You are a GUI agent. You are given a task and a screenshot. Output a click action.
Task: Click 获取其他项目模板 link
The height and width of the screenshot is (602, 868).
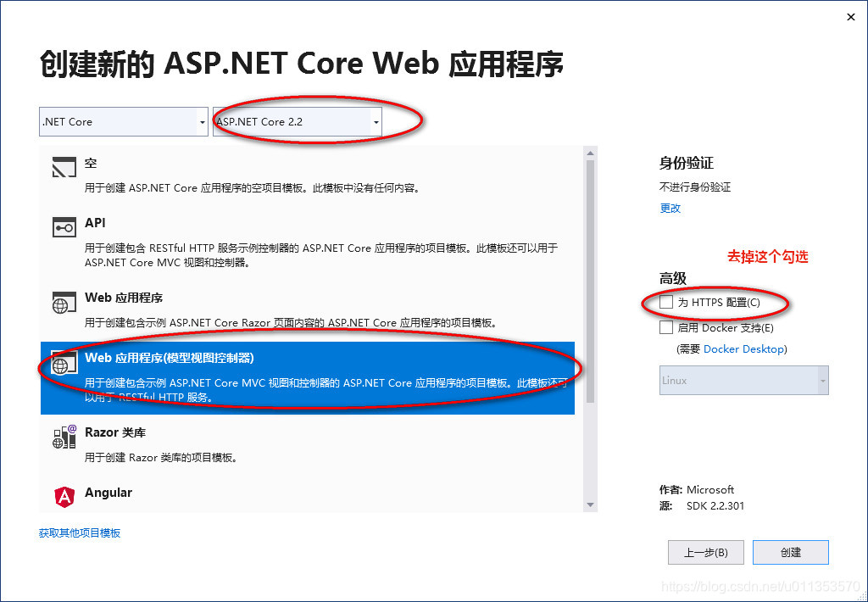pos(80,532)
